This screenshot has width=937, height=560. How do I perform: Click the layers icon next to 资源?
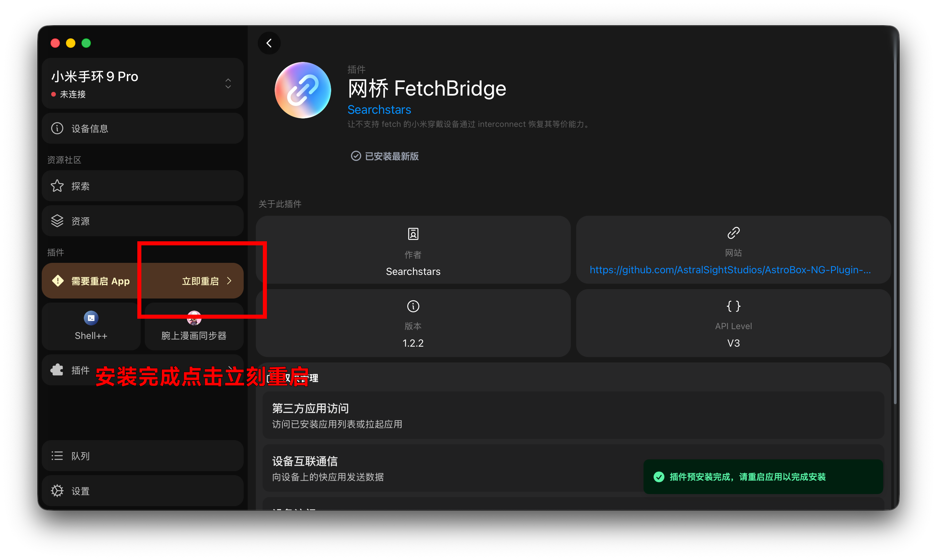(x=57, y=221)
